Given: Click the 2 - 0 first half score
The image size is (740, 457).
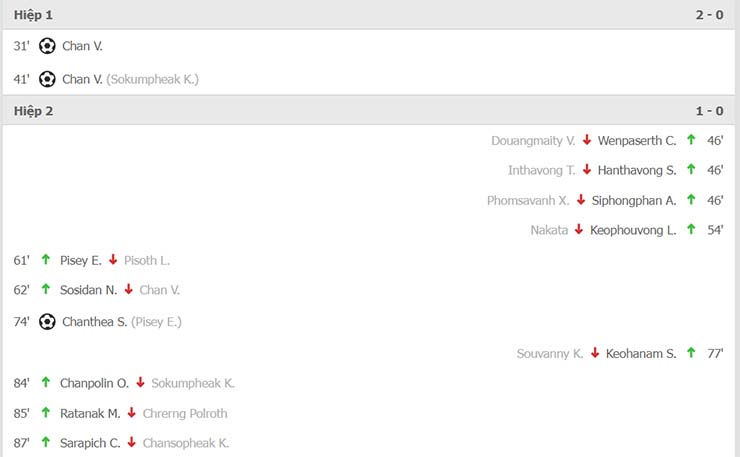Looking at the screenshot, I should coord(709,15).
